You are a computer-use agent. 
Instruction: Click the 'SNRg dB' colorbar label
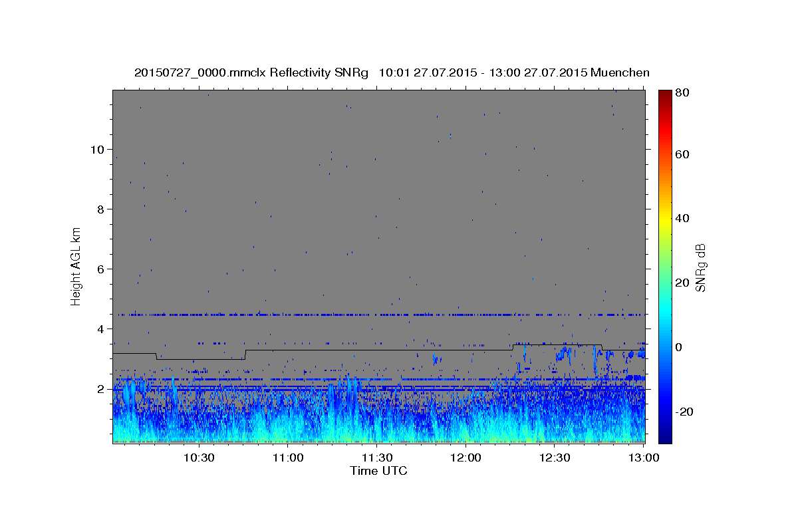[x=700, y=267]
